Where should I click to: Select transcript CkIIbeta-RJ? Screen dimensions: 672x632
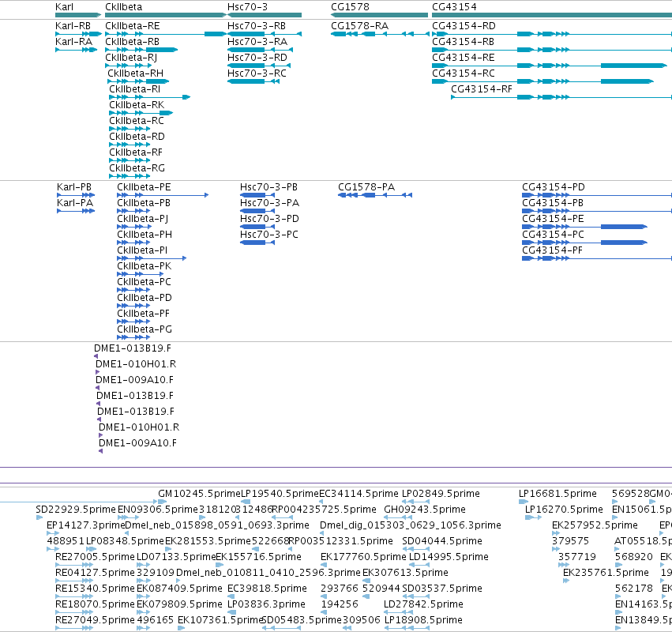(x=131, y=58)
